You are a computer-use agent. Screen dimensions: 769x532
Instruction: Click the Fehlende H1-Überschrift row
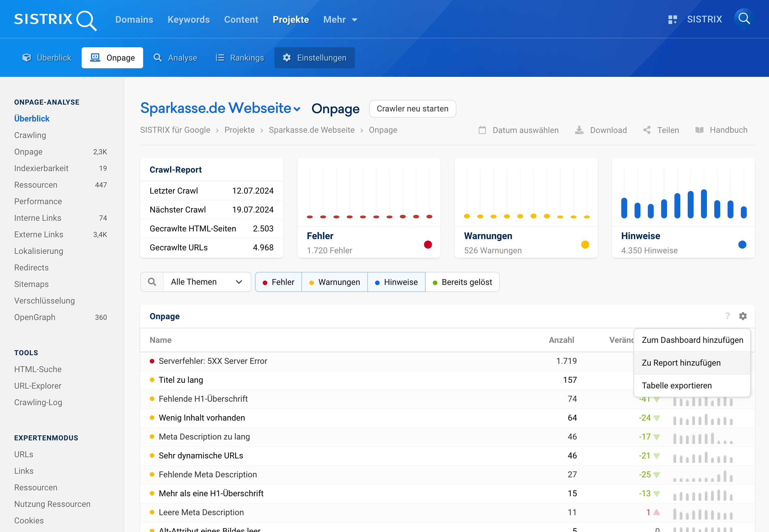coord(447,399)
